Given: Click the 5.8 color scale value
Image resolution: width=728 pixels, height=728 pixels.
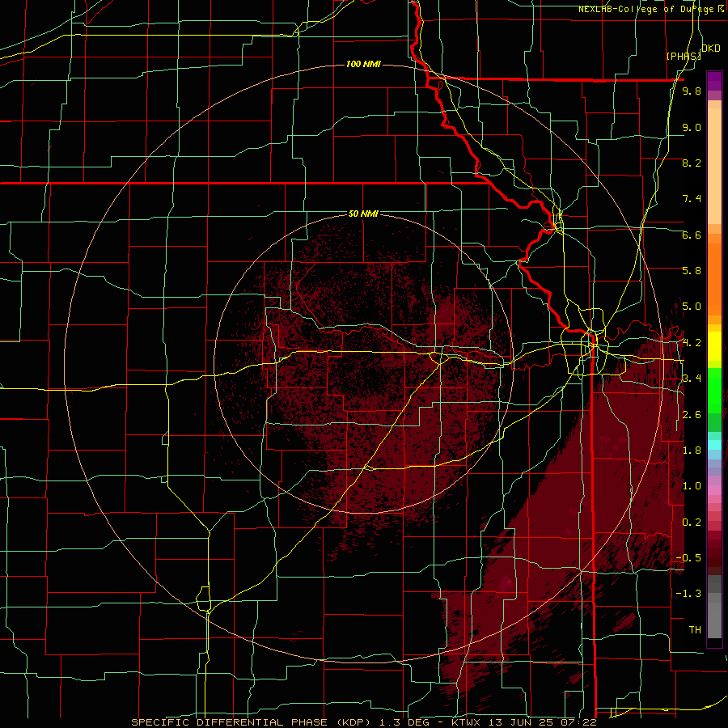Looking at the screenshot, I should (x=692, y=271).
